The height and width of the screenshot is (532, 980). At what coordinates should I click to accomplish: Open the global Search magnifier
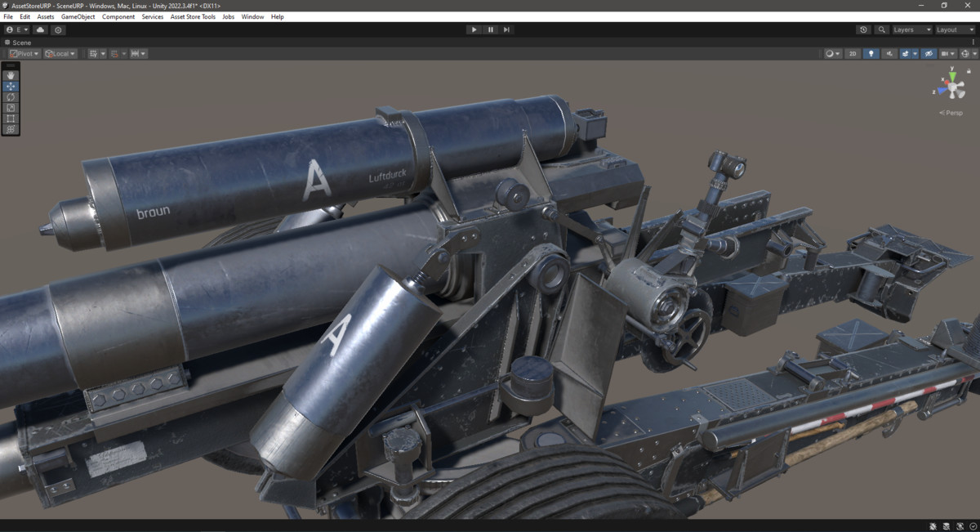pos(881,29)
